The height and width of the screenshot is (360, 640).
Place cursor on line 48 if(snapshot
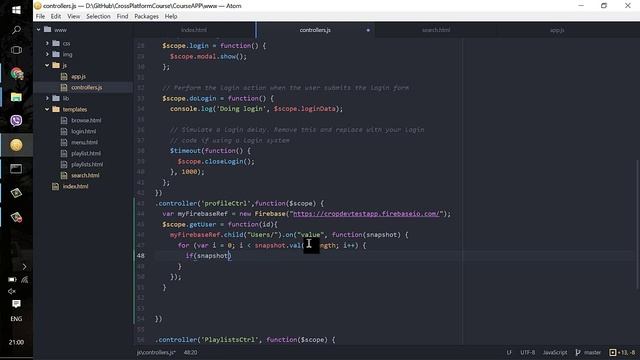pyautogui.click(x=208, y=256)
